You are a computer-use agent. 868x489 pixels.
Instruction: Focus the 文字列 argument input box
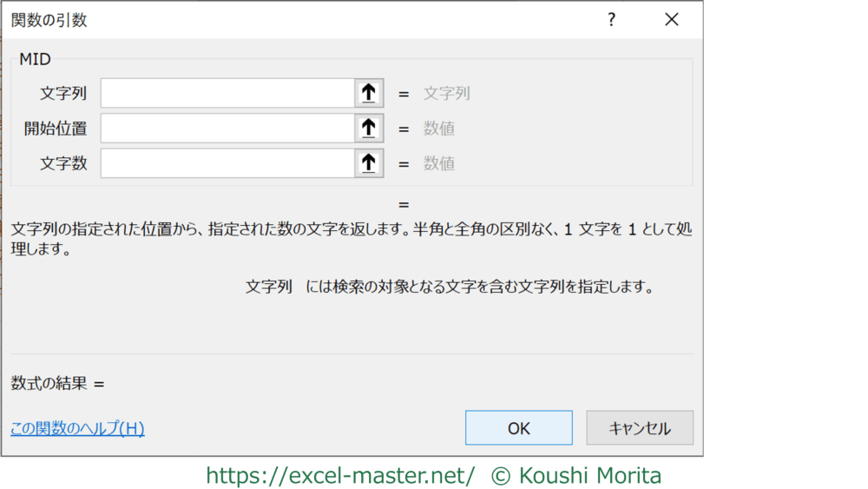click(227, 93)
